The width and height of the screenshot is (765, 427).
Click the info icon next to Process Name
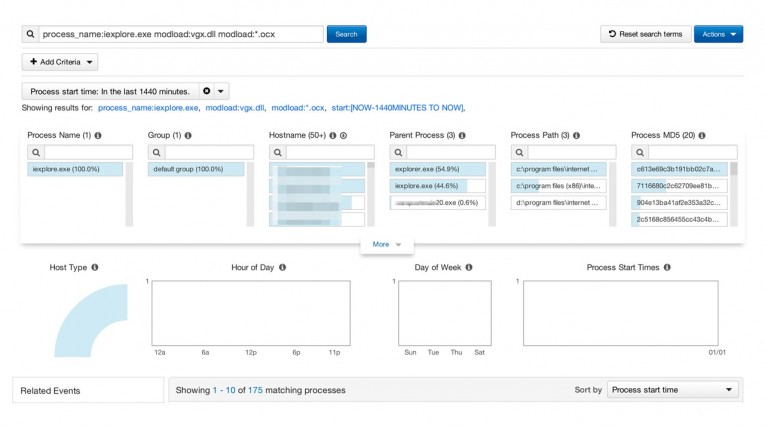pyautogui.click(x=99, y=135)
